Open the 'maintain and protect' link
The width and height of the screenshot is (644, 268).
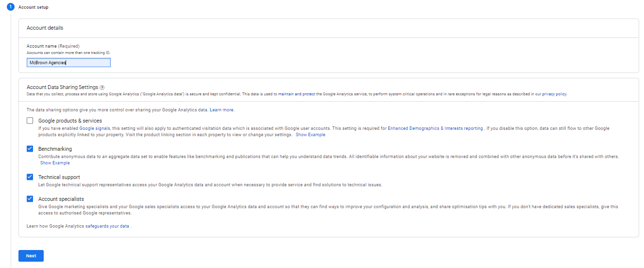(297, 94)
